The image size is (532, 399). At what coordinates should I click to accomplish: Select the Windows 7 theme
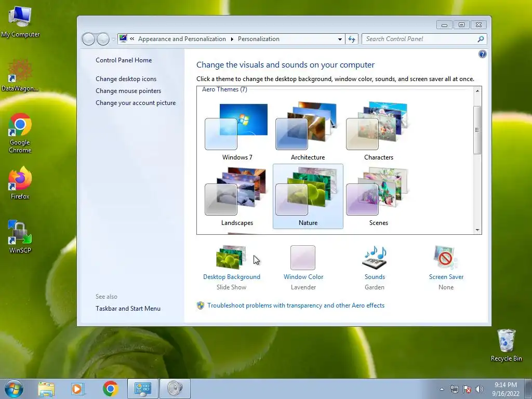tap(237, 131)
